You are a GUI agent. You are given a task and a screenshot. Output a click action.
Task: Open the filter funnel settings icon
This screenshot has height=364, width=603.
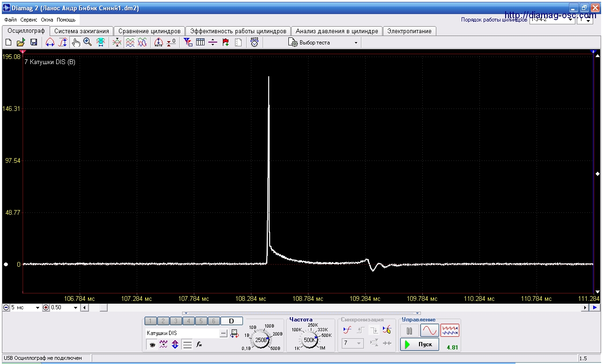(188, 43)
